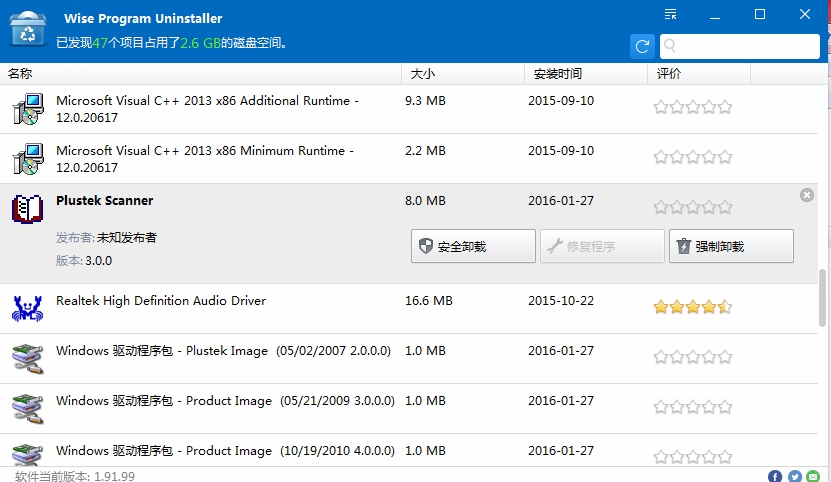This screenshot has height=482, width=831.
Task: Select Windows 驱动程序包 Product Image 3.0.0.0
Action: click(x=225, y=400)
